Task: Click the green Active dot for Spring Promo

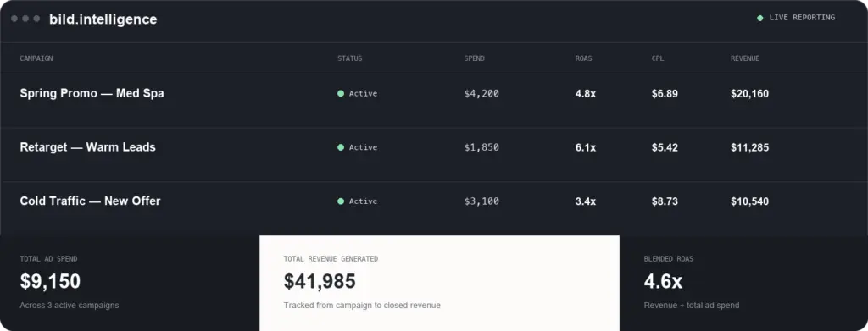Action: 341,93
